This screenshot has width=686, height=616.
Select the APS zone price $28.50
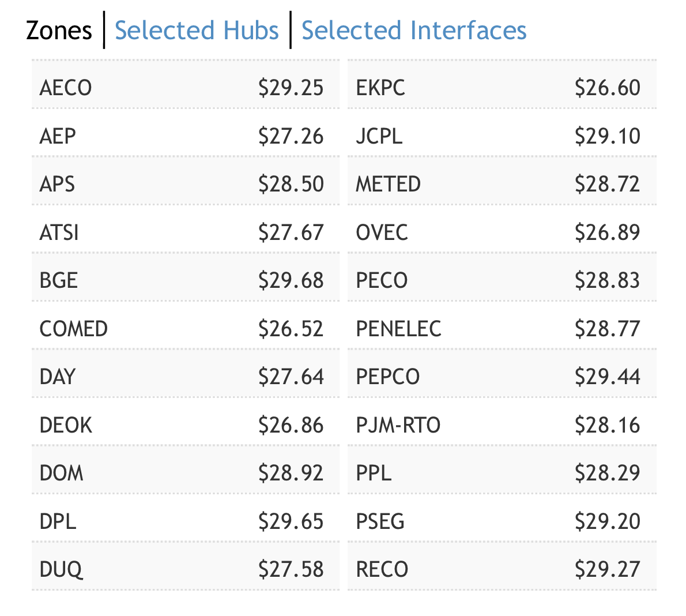(291, 184)
